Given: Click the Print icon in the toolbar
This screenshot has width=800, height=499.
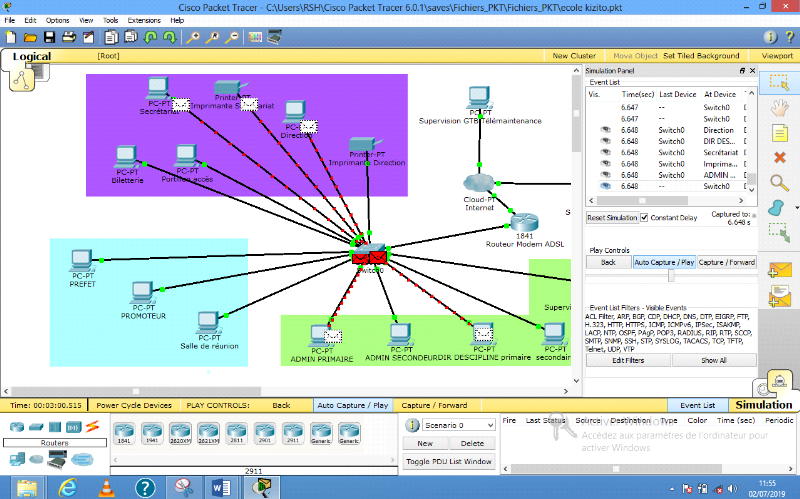Looking at the screenshot, I should [x=69, y=37].
